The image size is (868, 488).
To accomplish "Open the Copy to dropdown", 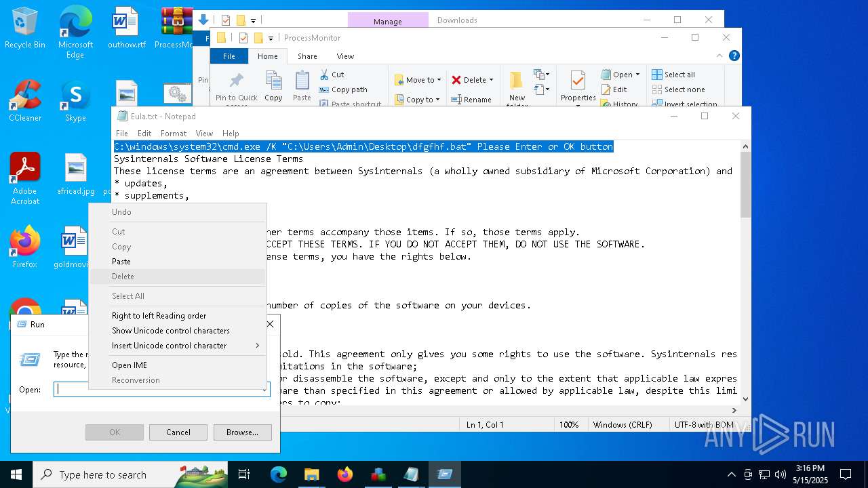I will (418, 100).
